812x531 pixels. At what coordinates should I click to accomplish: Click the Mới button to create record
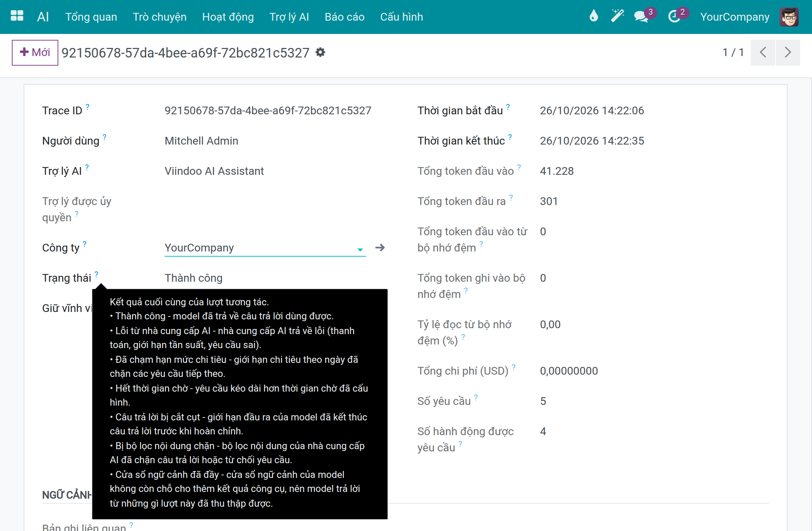[35, 52]
